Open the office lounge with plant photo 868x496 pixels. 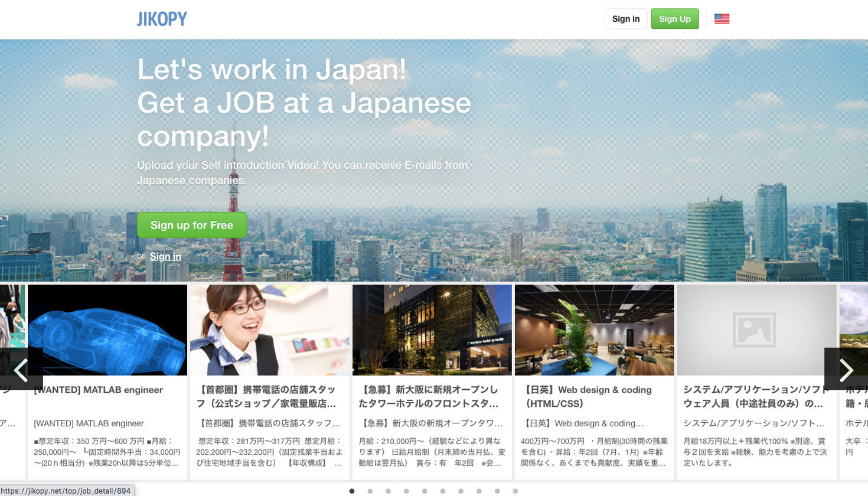[x=594, y=330]
